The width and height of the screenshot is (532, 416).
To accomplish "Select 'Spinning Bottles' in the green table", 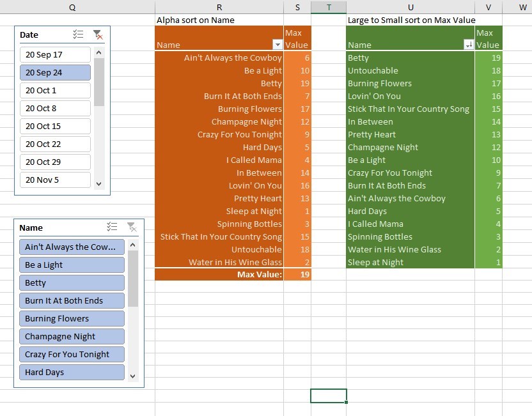I will tap(411, 236).
